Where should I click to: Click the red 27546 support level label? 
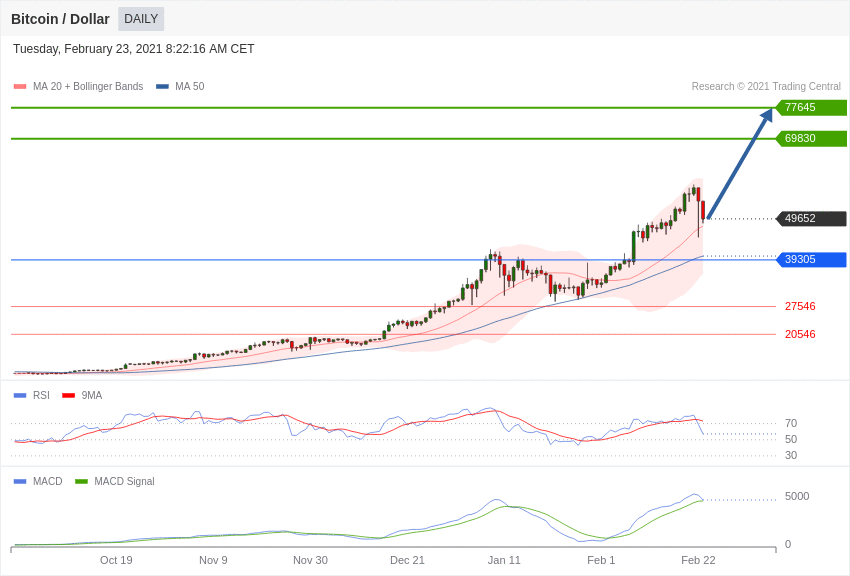(800, 307)
